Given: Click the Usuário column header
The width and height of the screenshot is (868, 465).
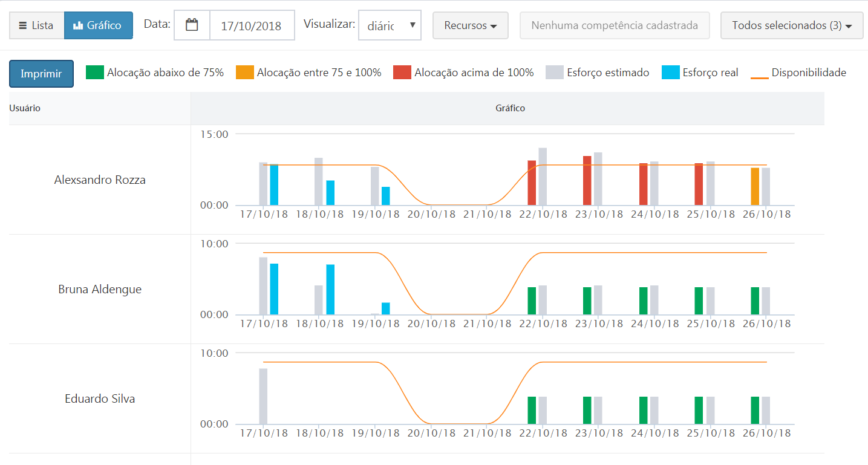Looking at the screenshot, I should point(25,108).
